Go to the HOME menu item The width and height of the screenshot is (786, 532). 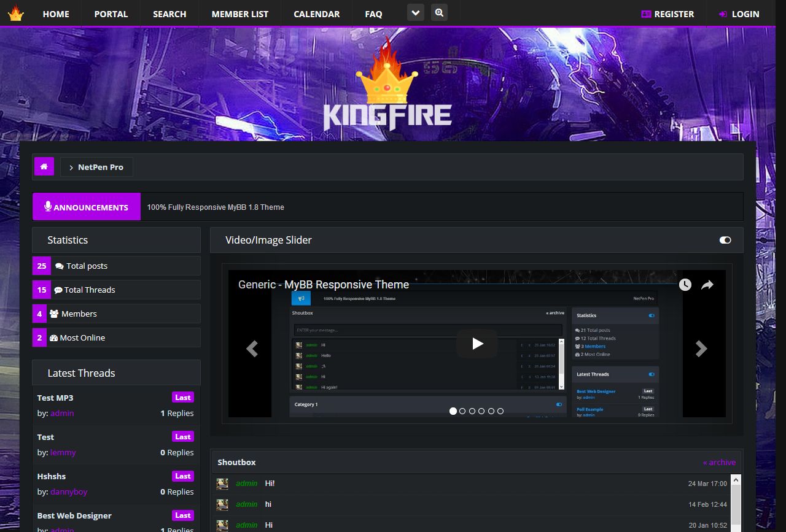coord(56,13)
